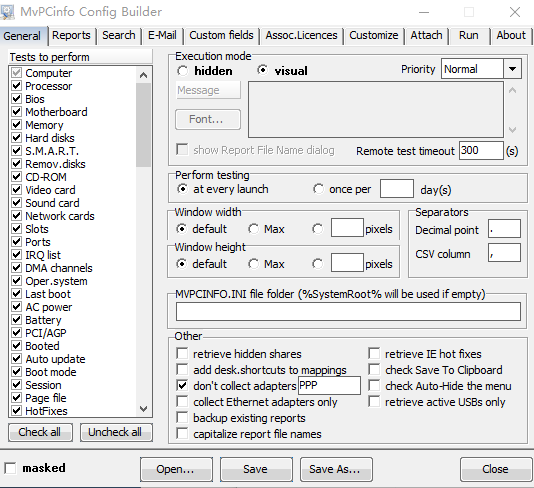Toggle the masked checkbox

(10, 468)
